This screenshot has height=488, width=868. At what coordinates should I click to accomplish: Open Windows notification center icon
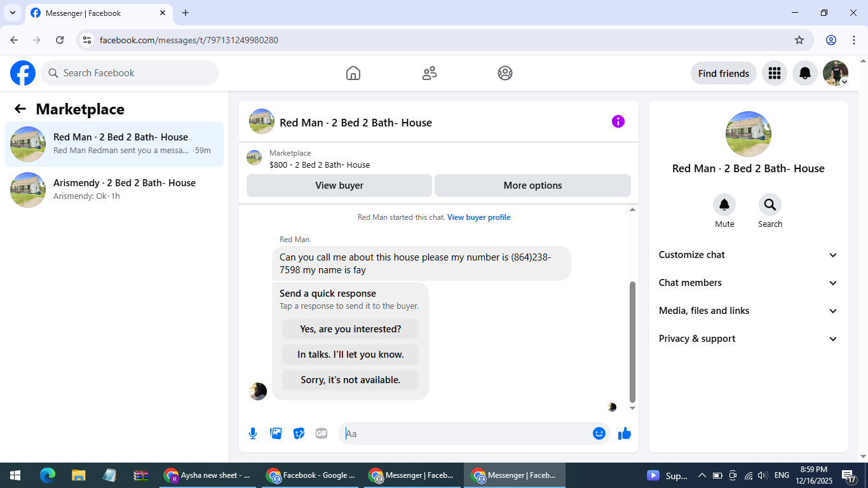point(849,475)
